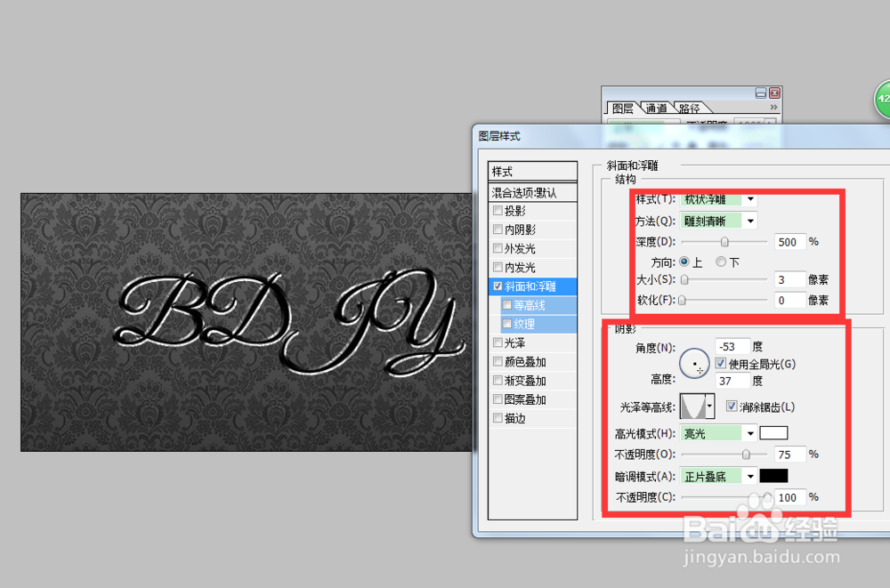Click the 深度 depth value field showing 500
The width and height of the screenshot is (890, 588).
click(x=790, y=242)
